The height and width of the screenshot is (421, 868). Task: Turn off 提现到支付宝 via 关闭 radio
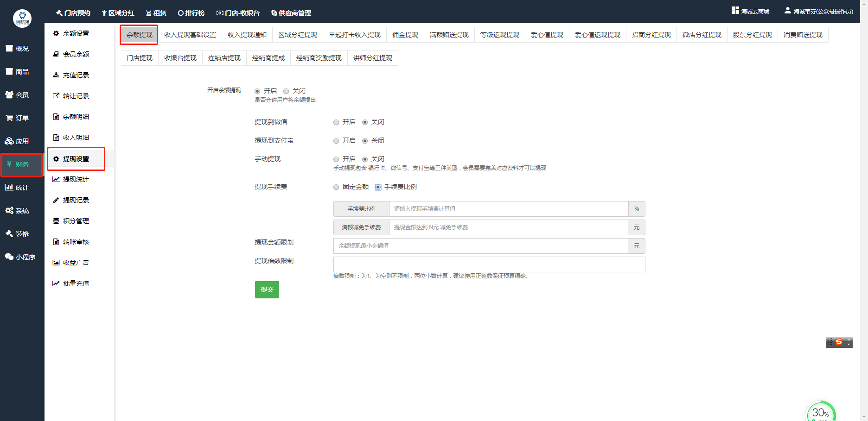[x=365, y=141]
